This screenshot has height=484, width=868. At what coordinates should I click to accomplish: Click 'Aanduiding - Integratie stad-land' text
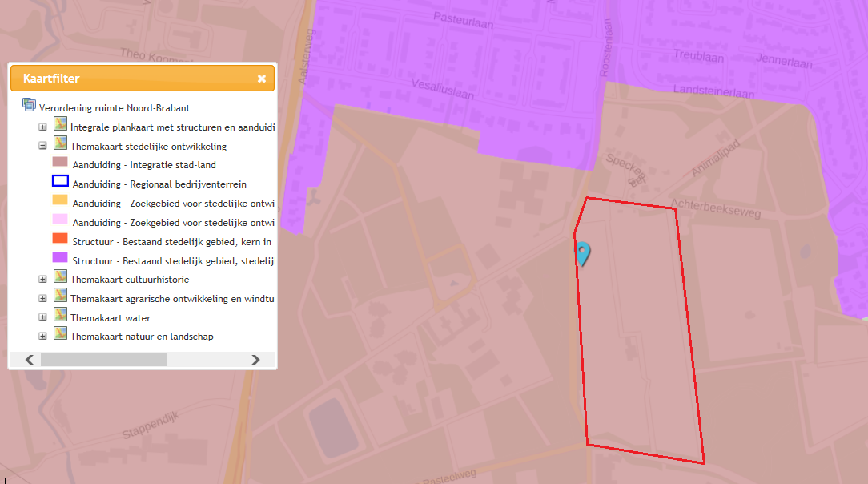pos(144,165)
